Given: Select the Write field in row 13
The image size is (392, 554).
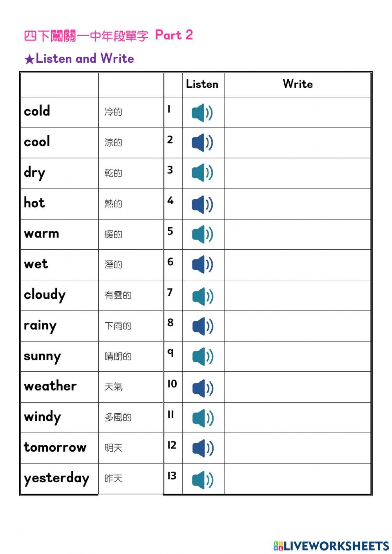Looking at the screenshot, I should click(298, 479).
